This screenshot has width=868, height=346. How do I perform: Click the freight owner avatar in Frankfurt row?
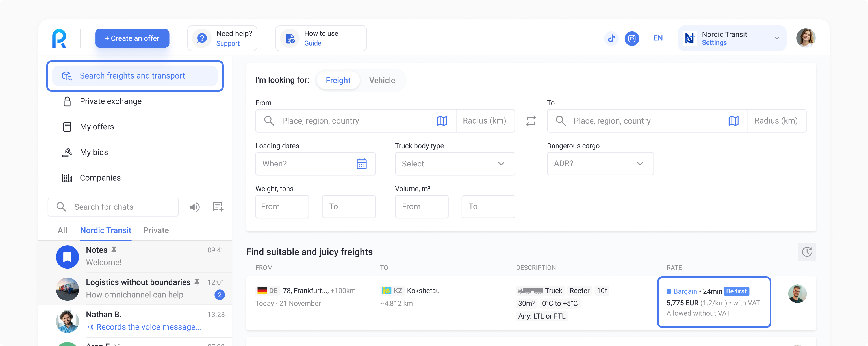click(797, 294)
